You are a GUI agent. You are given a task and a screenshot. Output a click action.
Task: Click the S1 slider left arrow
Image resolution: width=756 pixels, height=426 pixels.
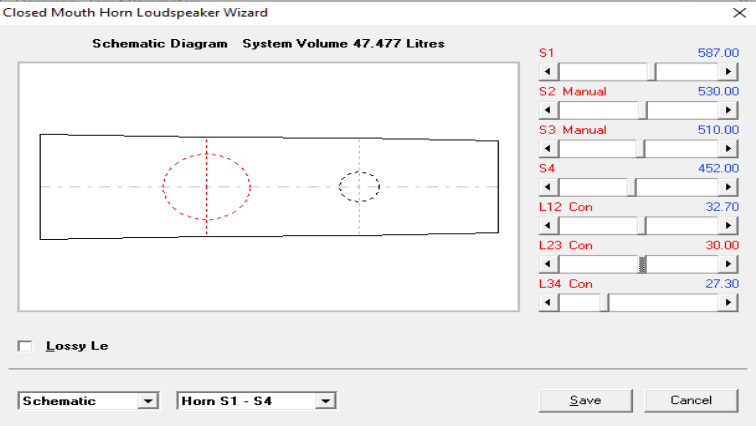(546, 71)
